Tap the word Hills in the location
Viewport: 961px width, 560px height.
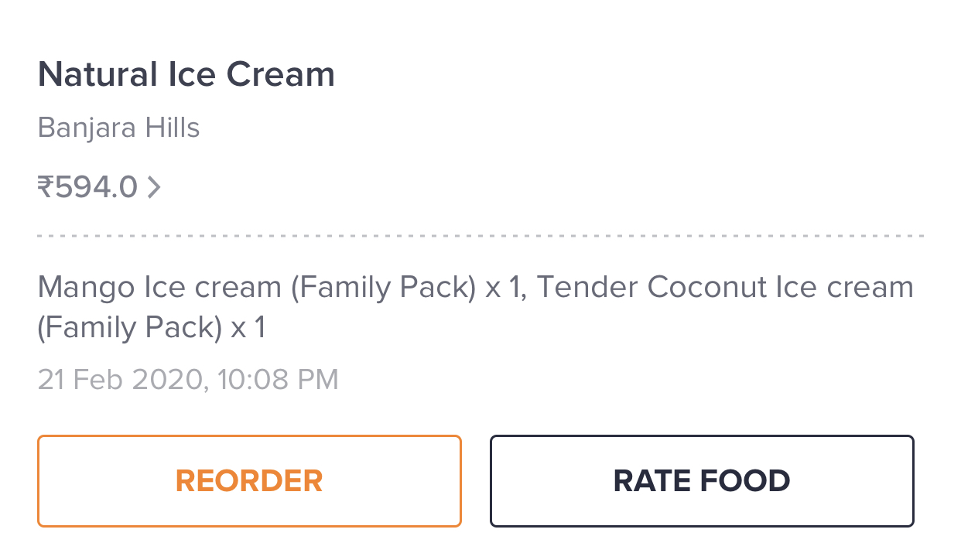tap(171, 128)
